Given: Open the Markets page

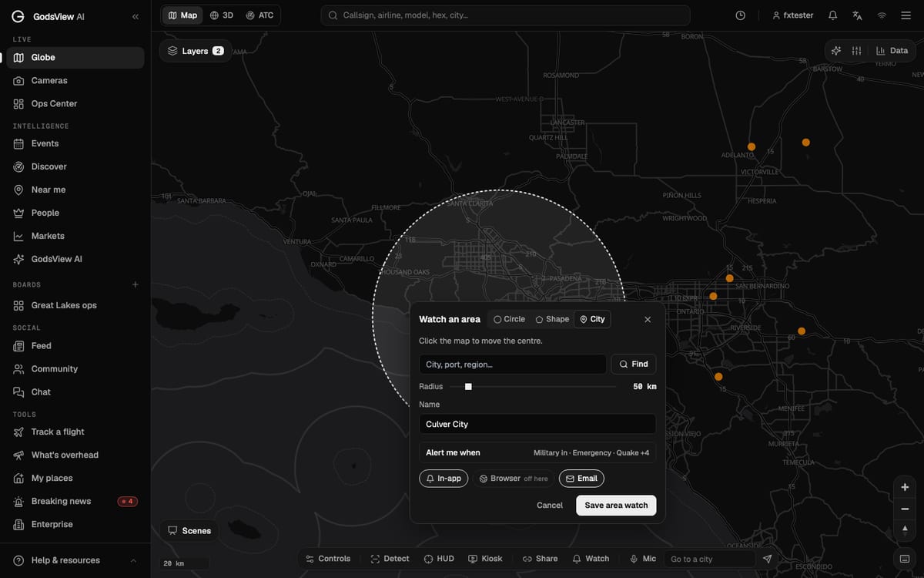Looking at the screenshot, I should [x=75, y=236].
